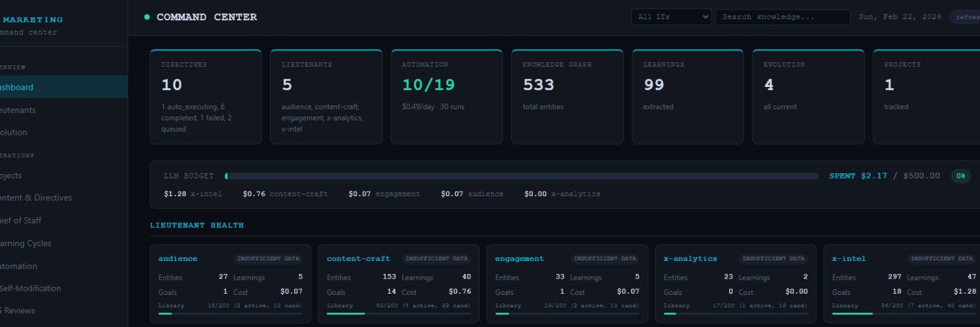Image resolution: width=980 pixels, height=327 pixels.
Task: Click the $0.00 x-analytics budget entry
Action: pyautogui.click(x=562, y=194)
